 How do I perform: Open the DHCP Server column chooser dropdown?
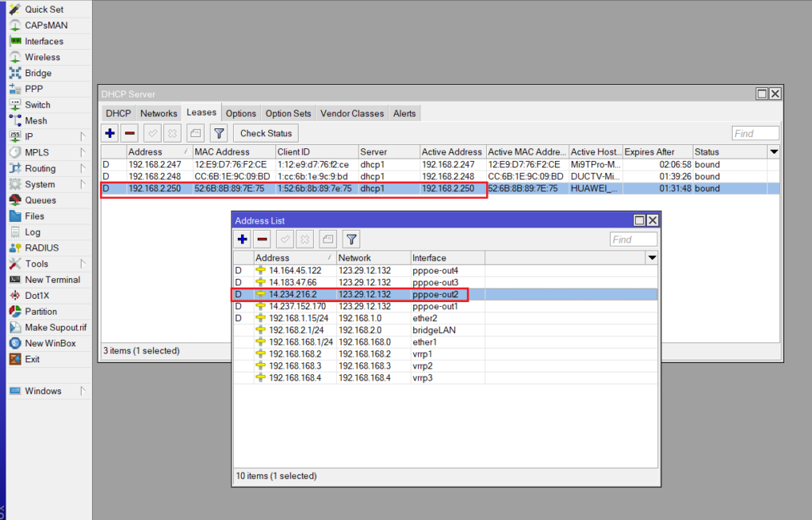[773, 151]
